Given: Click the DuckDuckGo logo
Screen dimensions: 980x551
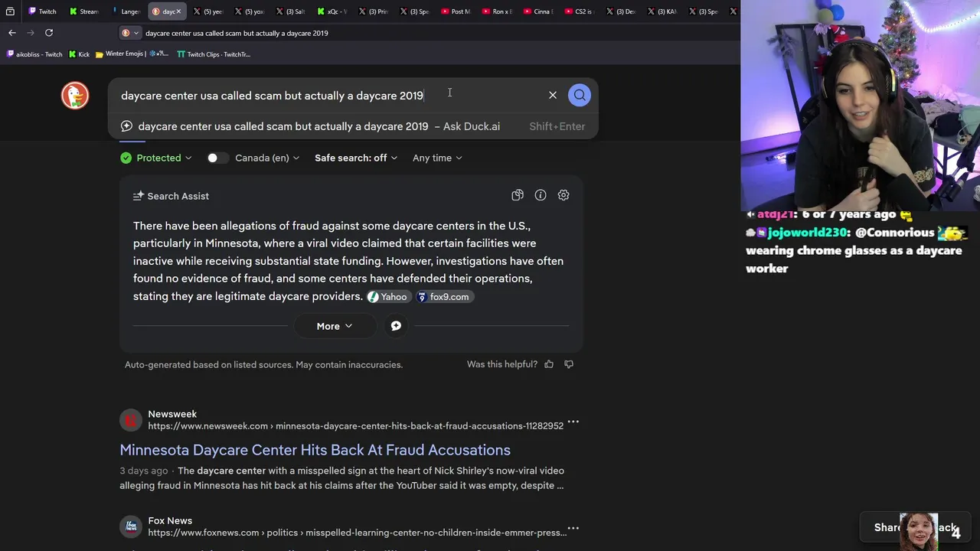Looking at the screenshot, I should click(x=75, y=95).
